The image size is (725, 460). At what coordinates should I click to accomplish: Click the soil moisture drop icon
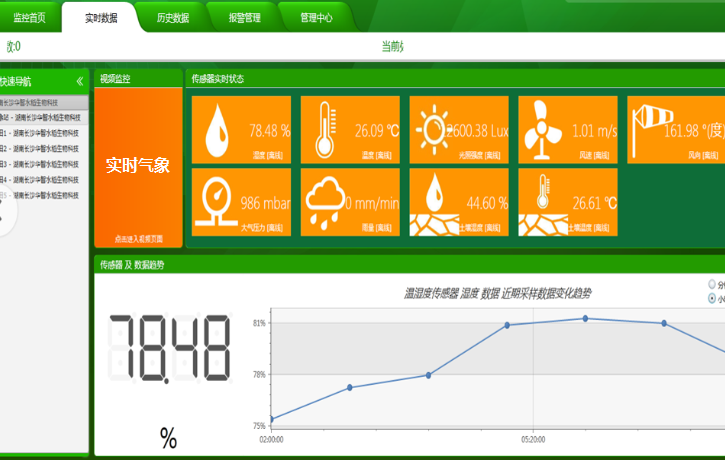(x=435, y=201)
